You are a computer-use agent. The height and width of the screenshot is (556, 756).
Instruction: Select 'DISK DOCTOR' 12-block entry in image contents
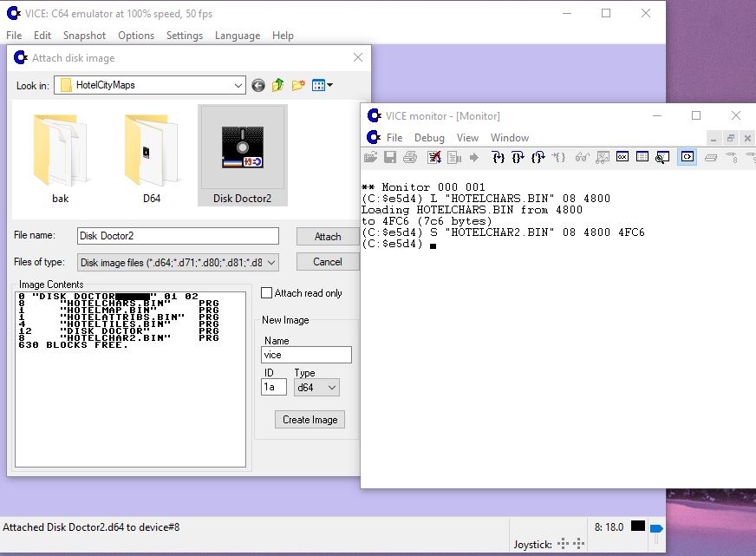[119, 330]
